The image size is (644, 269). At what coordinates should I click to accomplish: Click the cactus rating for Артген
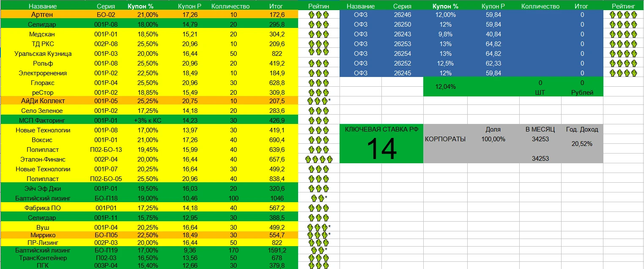[x=319, y=14]
